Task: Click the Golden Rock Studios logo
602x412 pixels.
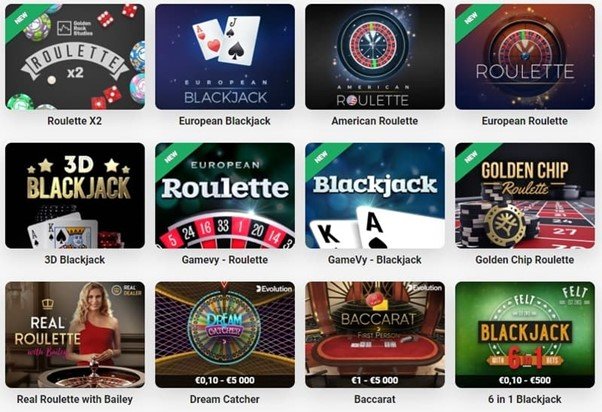Action: point(74,28)
